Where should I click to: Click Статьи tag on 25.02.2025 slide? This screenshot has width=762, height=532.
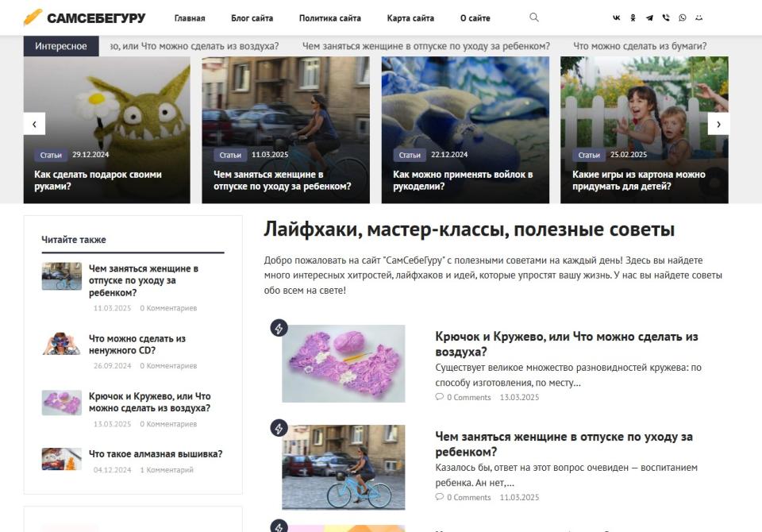tap(588, 155)
